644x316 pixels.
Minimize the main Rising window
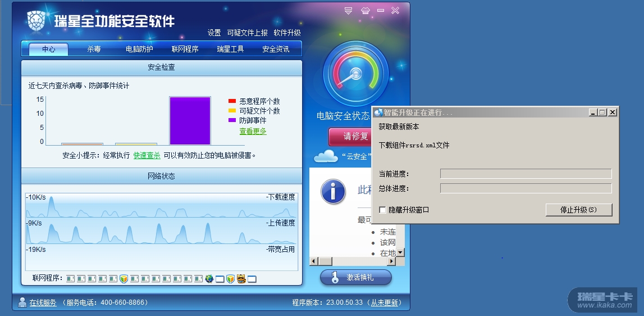click(x=381, y=11)
